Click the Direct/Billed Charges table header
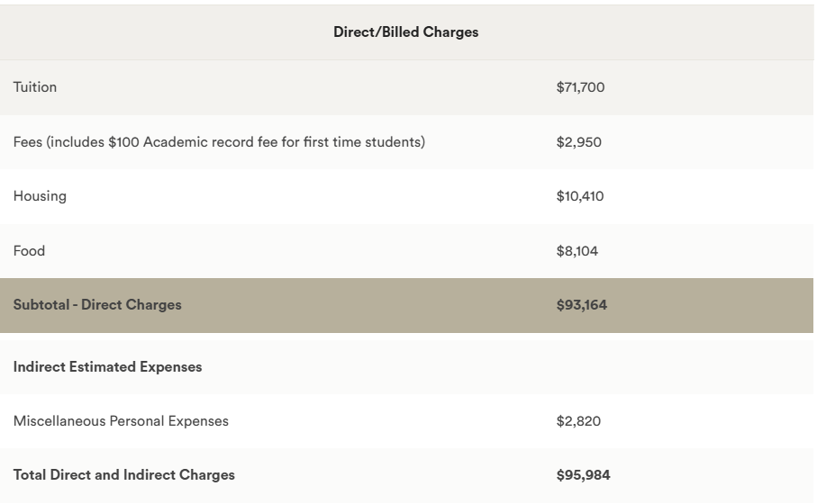Screen dimensions: 817x504 (x=405, y=32)
